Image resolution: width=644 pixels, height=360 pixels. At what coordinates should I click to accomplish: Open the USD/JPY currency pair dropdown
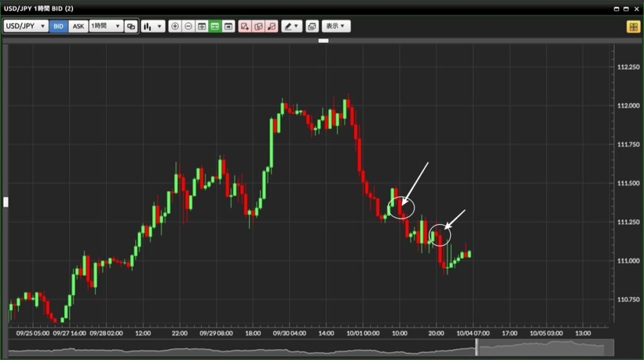(x=25, y=26)
